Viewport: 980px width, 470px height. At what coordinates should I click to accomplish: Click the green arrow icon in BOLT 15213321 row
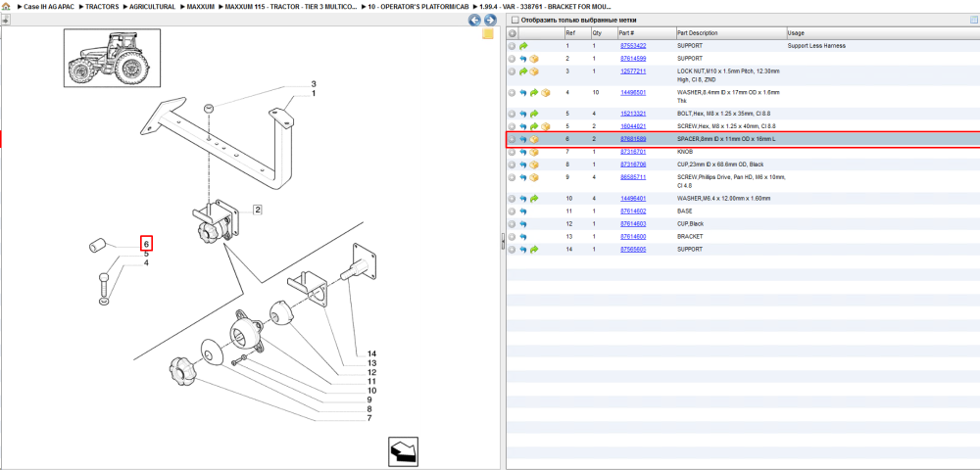pyautogui.click(x=534, y=114)
